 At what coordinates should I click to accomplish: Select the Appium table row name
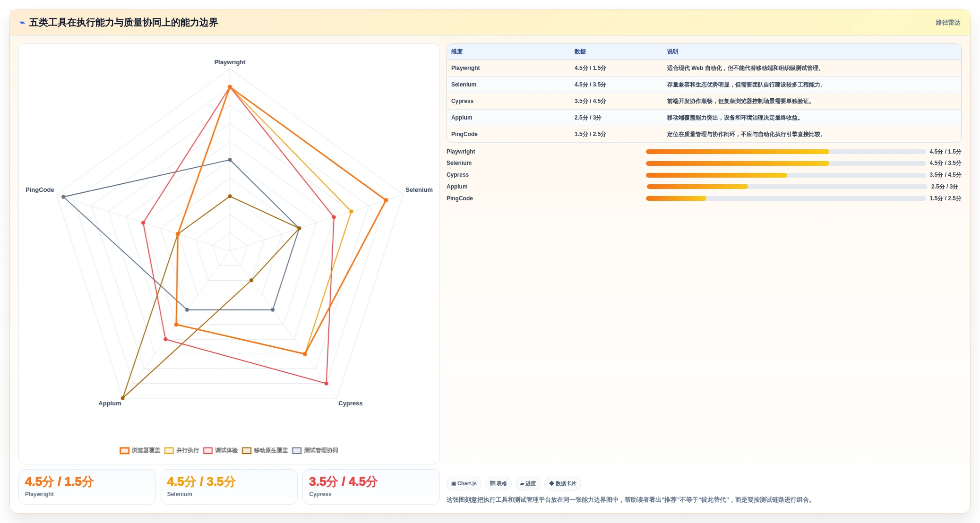pos(462,118)
